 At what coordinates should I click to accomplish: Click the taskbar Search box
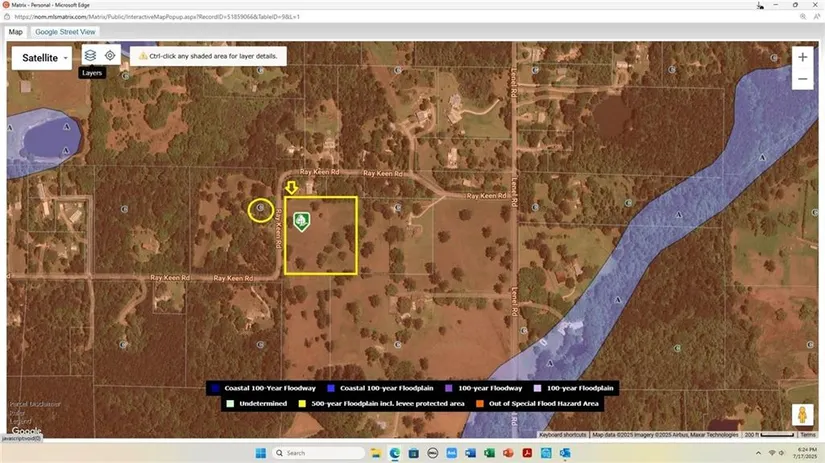click(x=318, y=453)
